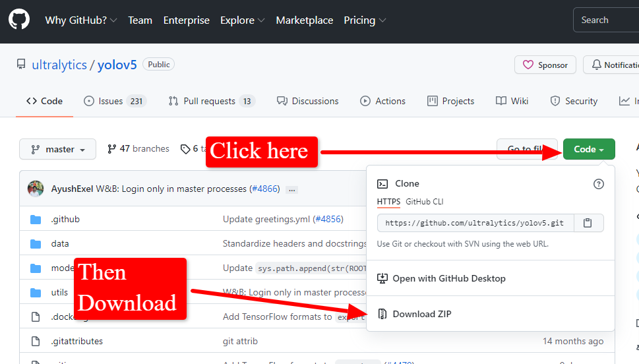
Task: Click the repository book icon
Action: (21, 65)
